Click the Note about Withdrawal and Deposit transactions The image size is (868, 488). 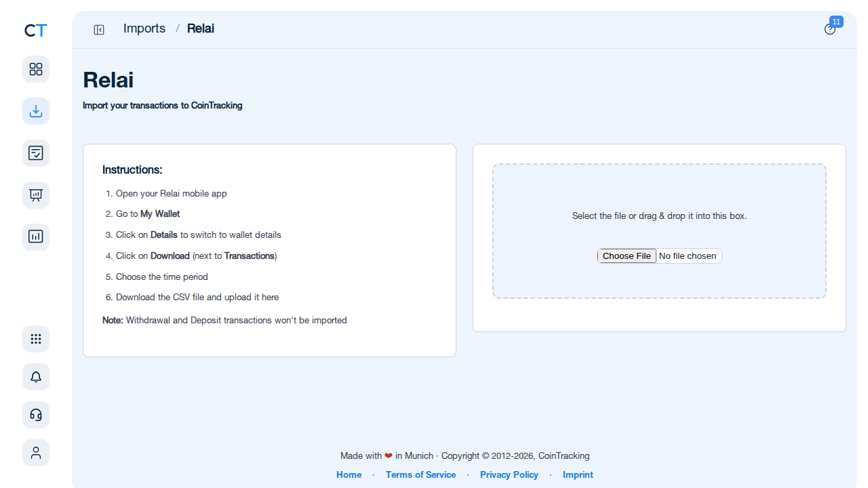tap(224, 320)
